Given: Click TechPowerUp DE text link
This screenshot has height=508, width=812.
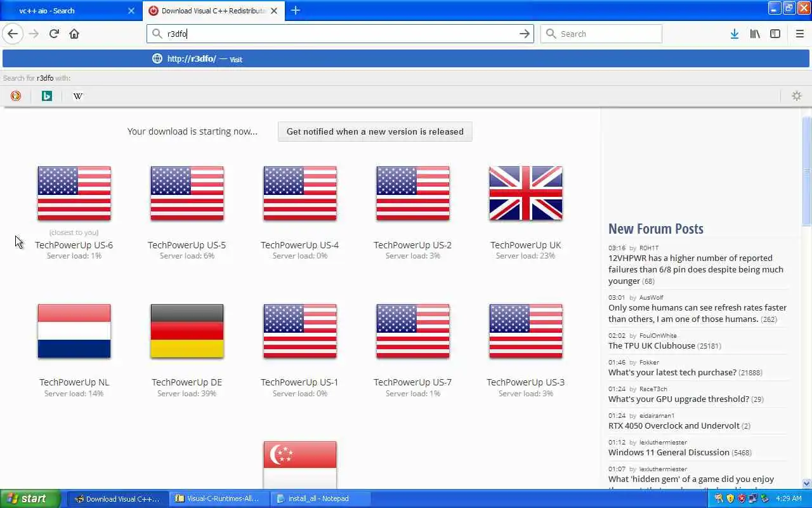Looking at the screenshot, I should (187, 382).
